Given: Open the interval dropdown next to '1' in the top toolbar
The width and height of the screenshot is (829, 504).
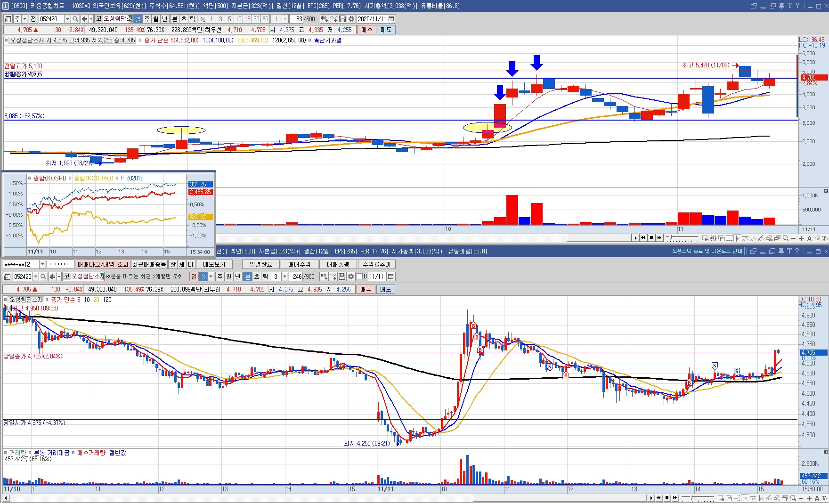Looking at the screenshot, I should click(x=285, y=19).
